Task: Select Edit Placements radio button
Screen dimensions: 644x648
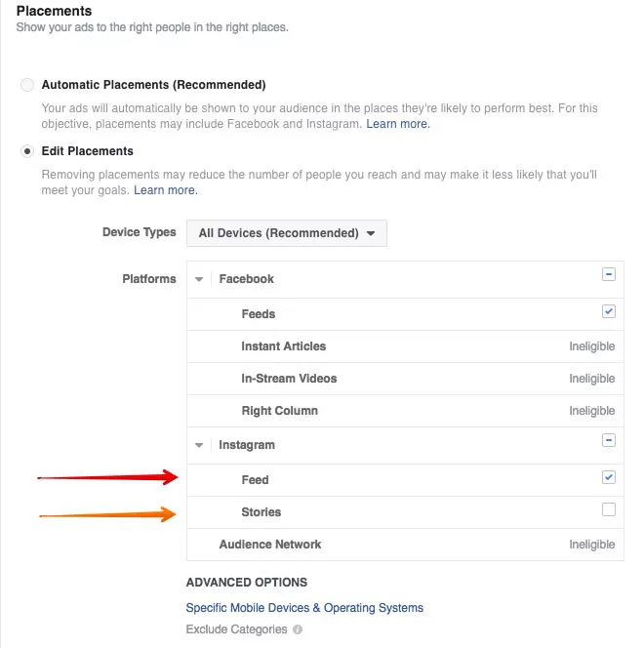Action: coord(27,151)
